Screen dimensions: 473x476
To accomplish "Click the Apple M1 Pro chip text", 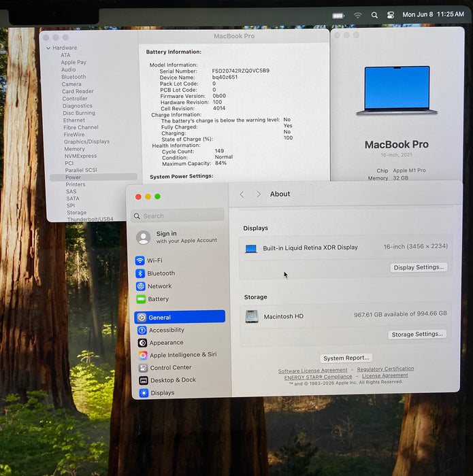I will [x=409, y=170].
